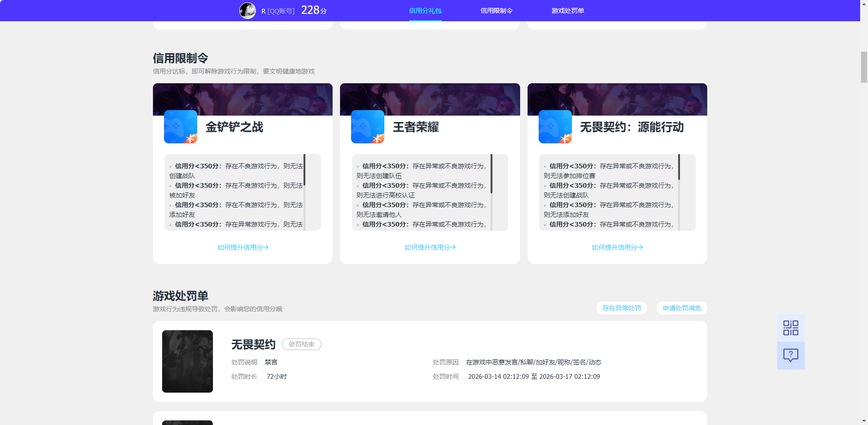Open 如何提升信用分 link under 王者荣耀
Image resolution: width=868 pixels, height=425 pixels.
click(x=430, y=247)
